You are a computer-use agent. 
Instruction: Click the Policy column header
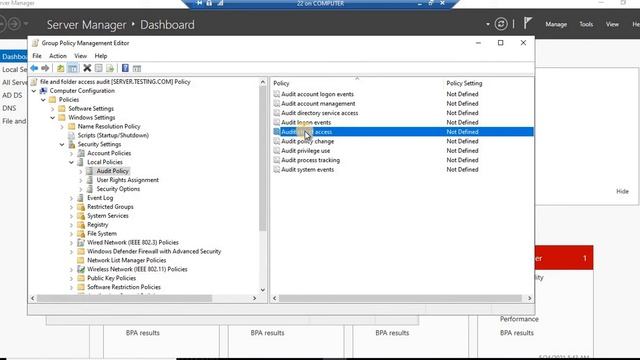tap(357, 83)
